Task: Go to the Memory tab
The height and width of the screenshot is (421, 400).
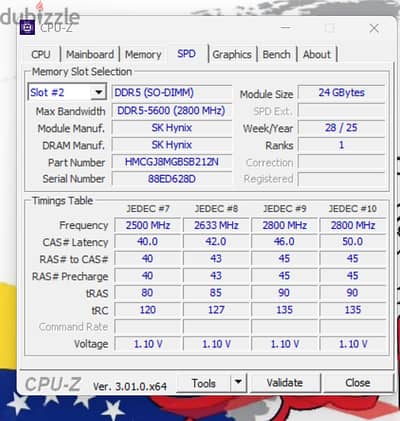Action: point(143,54)
